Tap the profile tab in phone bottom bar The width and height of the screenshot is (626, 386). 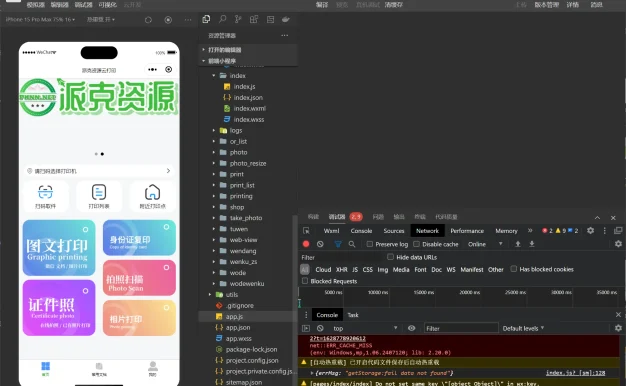pyautogui.click(x=153, y=368)
